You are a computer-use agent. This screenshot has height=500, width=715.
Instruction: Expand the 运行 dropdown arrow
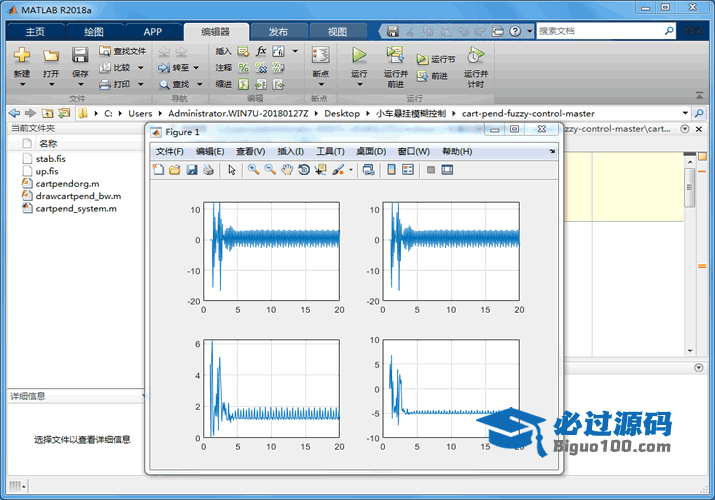coord(359,84)
